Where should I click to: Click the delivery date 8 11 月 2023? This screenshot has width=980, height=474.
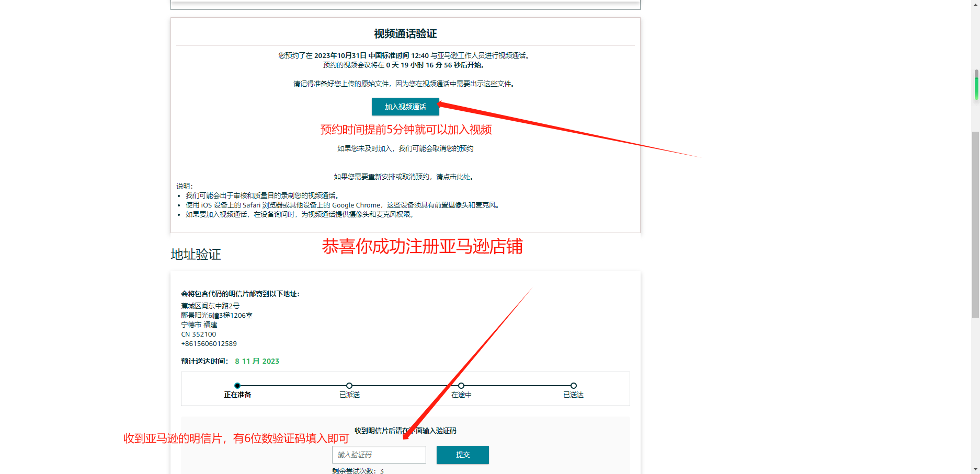click(257, 361)
